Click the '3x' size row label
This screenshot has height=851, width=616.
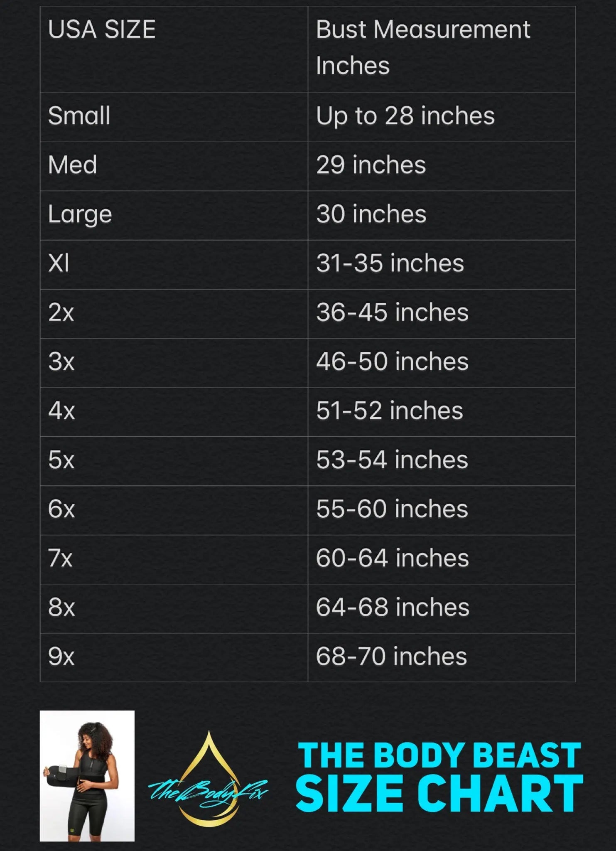pyautogui.click(x=61, y=362)
